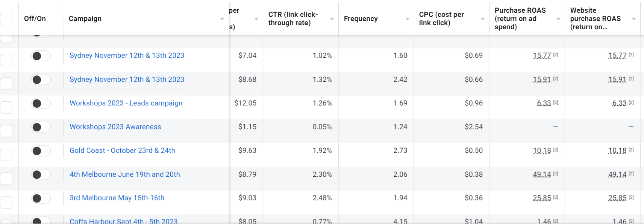
Task: Select the 3rd Melbourne May row checkbox
Action: 6,202
